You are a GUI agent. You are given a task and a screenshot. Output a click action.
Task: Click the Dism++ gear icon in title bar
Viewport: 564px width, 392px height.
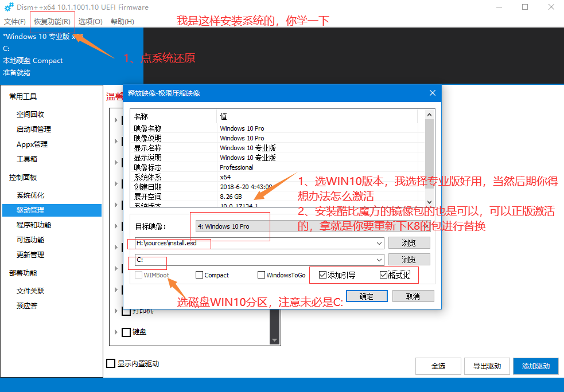tap(9, 7)
